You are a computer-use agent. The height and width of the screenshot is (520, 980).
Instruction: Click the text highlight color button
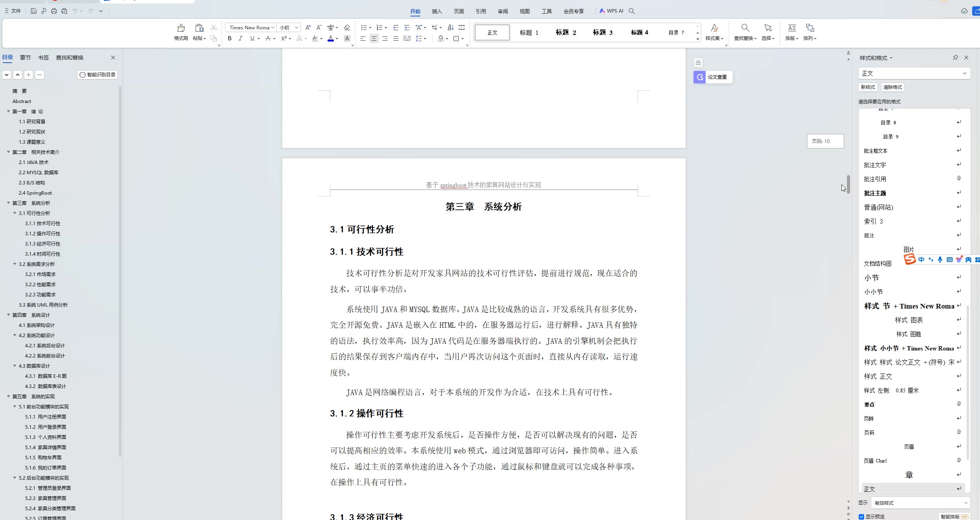pos(315,38)
